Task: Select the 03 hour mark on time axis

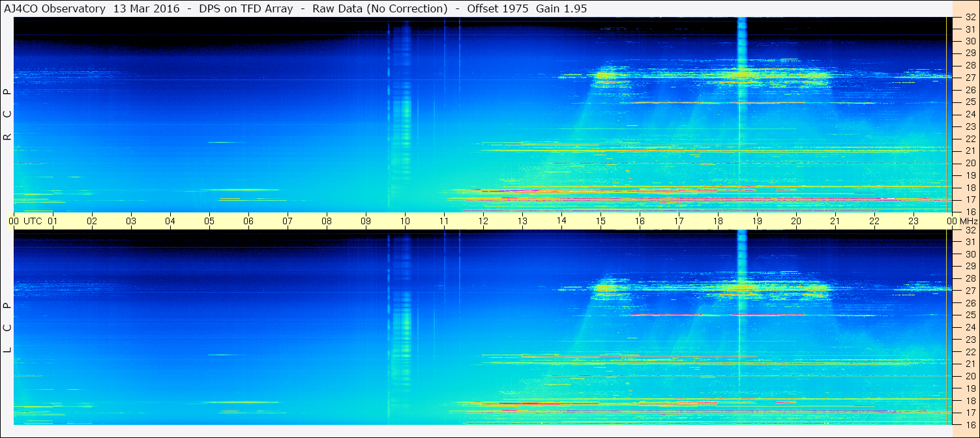Action: pos(131,221)
